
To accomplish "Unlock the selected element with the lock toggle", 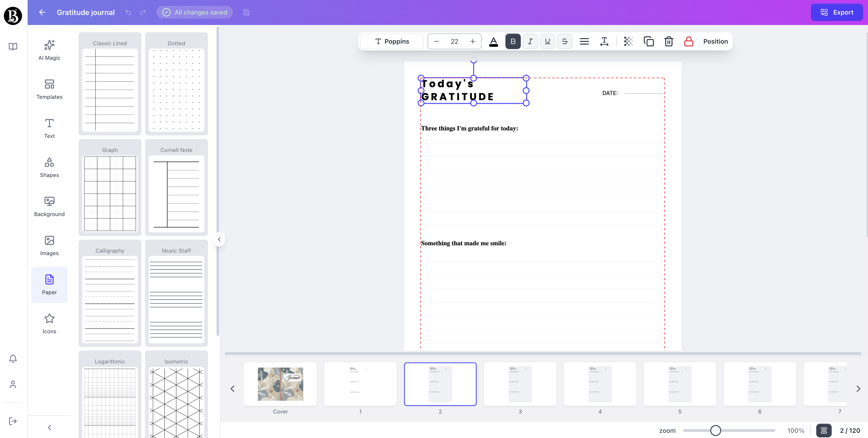I will pyautogui.click(x=688, y=41).
